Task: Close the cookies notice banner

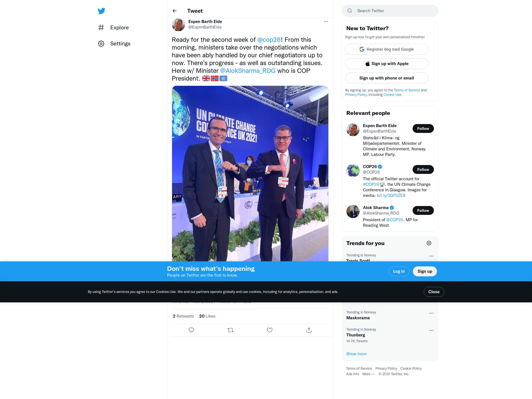Action: 434,292
